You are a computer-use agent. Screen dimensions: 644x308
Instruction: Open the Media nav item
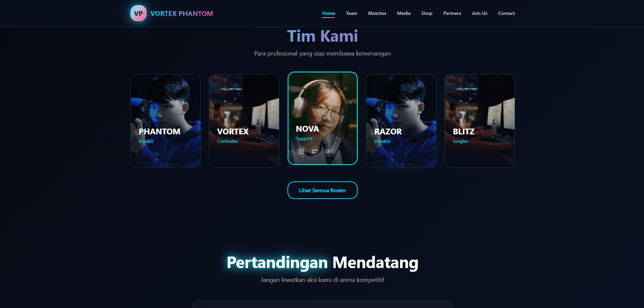[404, 13]
